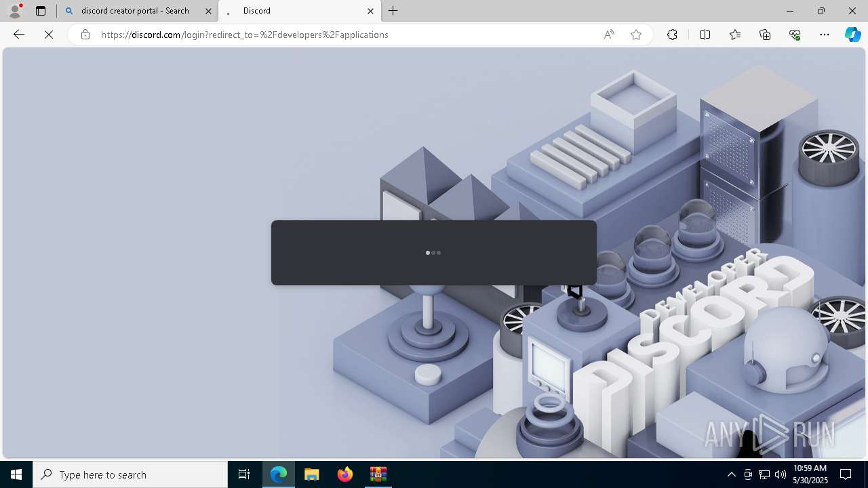Open a new browser tab
Screen dimensions: 868x488
tap(393, 11)
